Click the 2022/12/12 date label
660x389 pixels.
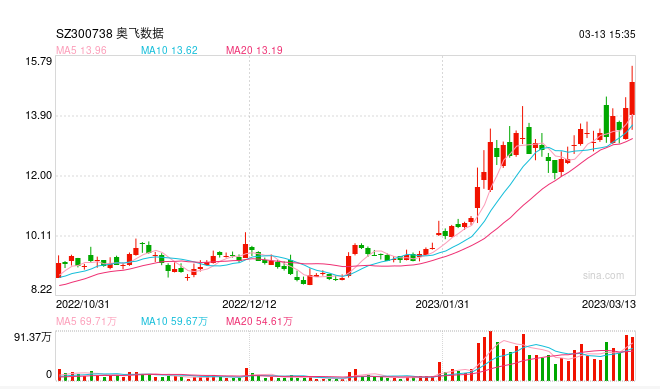[249, 304]
